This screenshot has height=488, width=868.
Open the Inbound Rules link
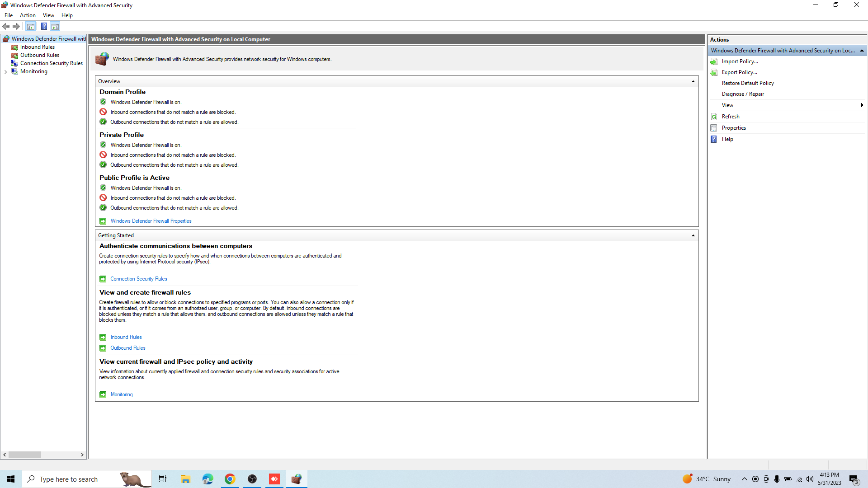126,337
